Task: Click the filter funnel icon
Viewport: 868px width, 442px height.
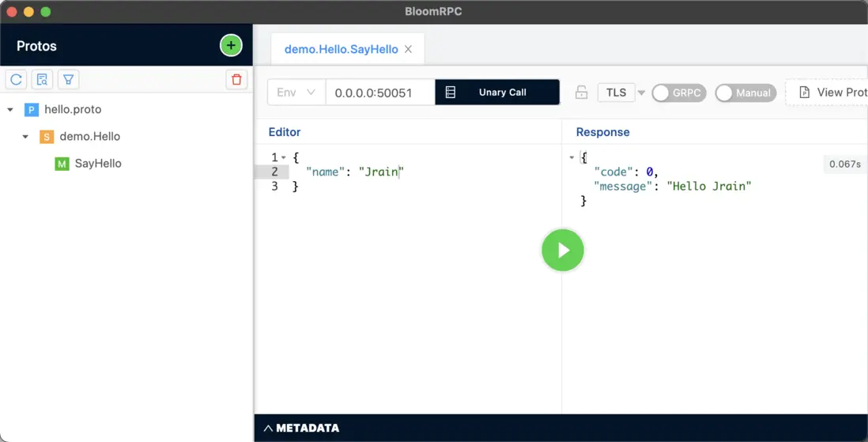Action: coord(68,80)
